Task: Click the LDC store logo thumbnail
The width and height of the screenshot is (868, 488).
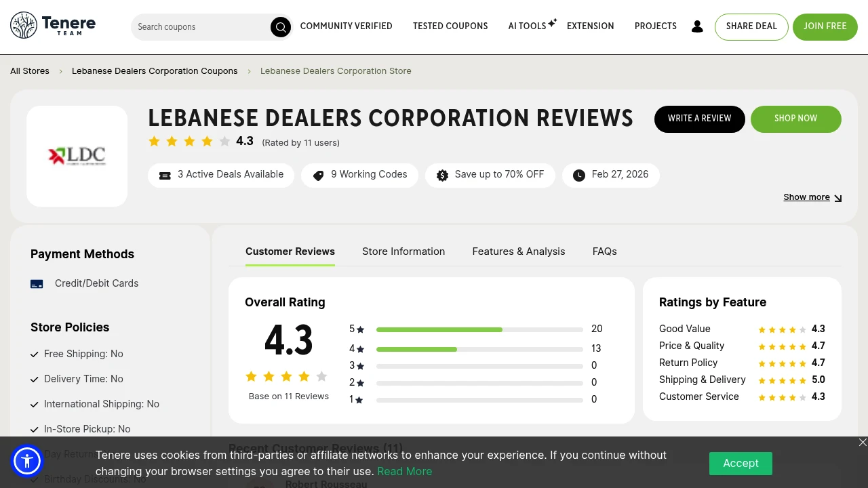Action: coord(77,156)
